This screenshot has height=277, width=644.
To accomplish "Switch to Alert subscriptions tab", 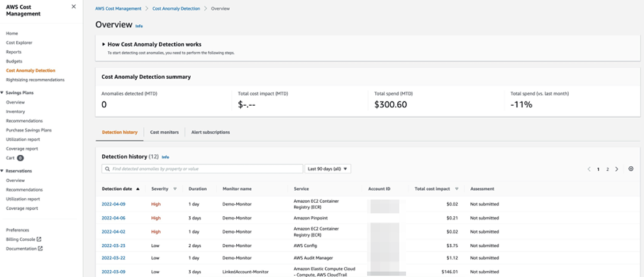I will coord(210,133).
